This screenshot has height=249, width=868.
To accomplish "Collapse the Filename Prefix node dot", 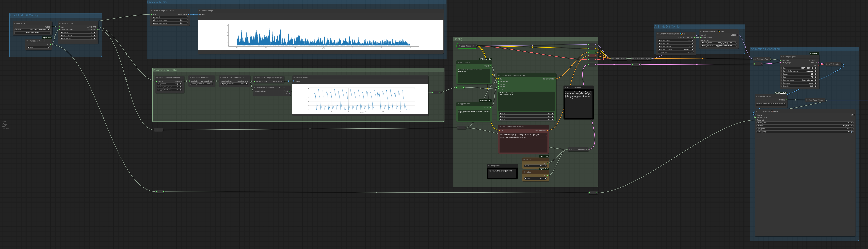I will pyautogui.click(x=757, y=96).
